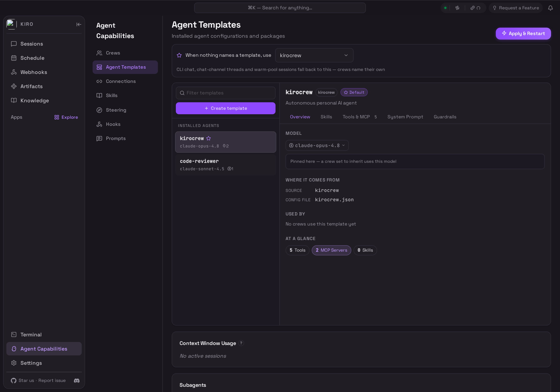Click the book icon beside Knowledge
The width and height of the screenshot is (560, 392).
[14, 100]
